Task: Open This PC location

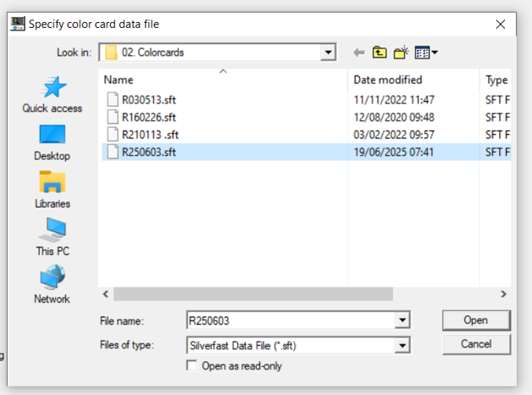Action: click(53, 237)
